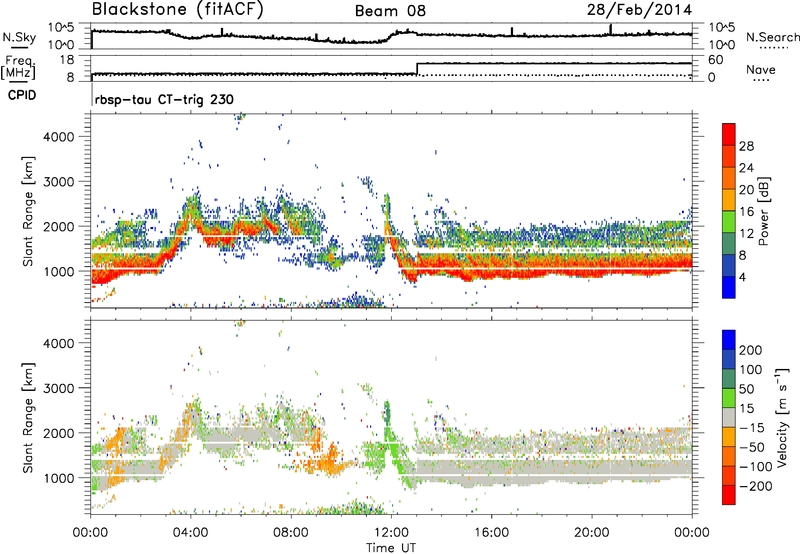Click the '04:00' time axis label

pos(190,533)
